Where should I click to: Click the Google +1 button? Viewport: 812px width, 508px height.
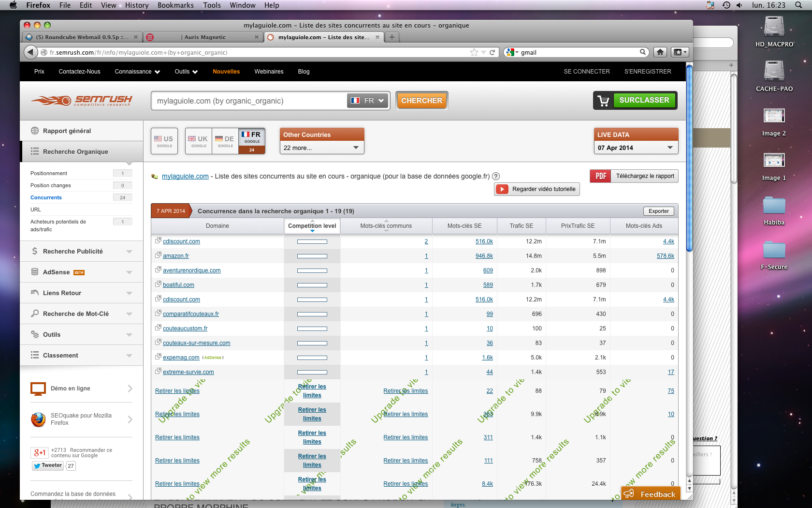40,453
